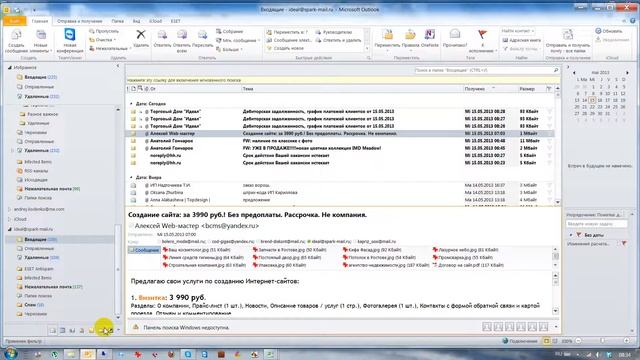The image size is (640, 360).
Task: Collapse the Без даты task group
Action: point(571,235)
